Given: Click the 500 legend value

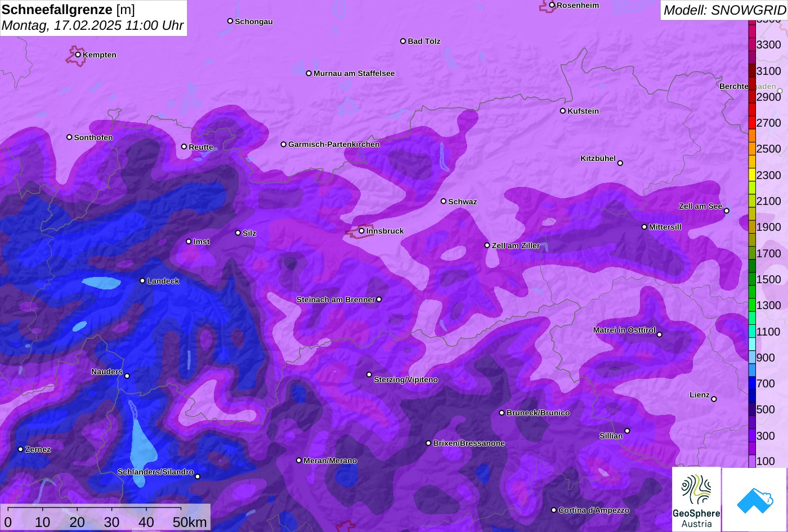Looking at the screenshot, I should 765,409.
